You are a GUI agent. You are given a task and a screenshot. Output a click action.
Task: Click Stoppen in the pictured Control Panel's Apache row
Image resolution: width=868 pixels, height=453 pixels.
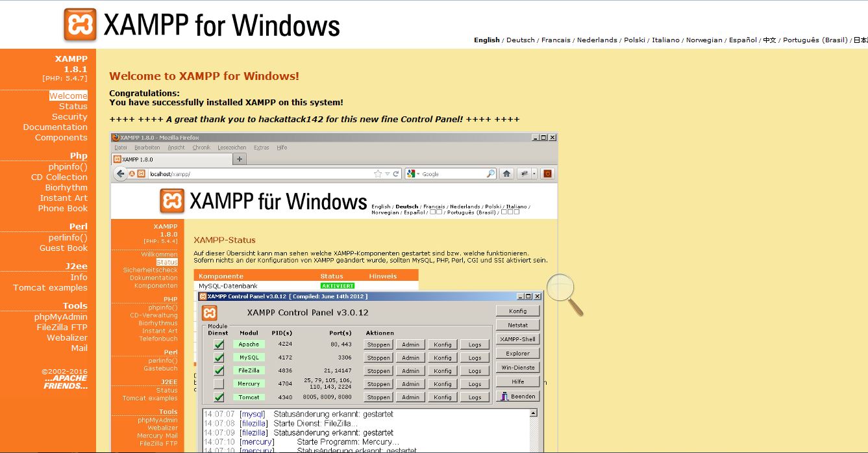point(378,344)
